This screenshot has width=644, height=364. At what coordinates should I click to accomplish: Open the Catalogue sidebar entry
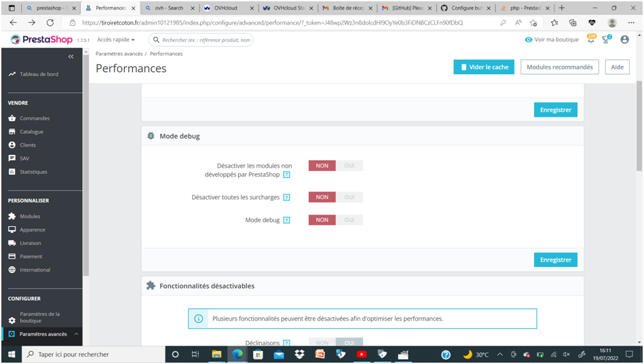pos(32,132)
